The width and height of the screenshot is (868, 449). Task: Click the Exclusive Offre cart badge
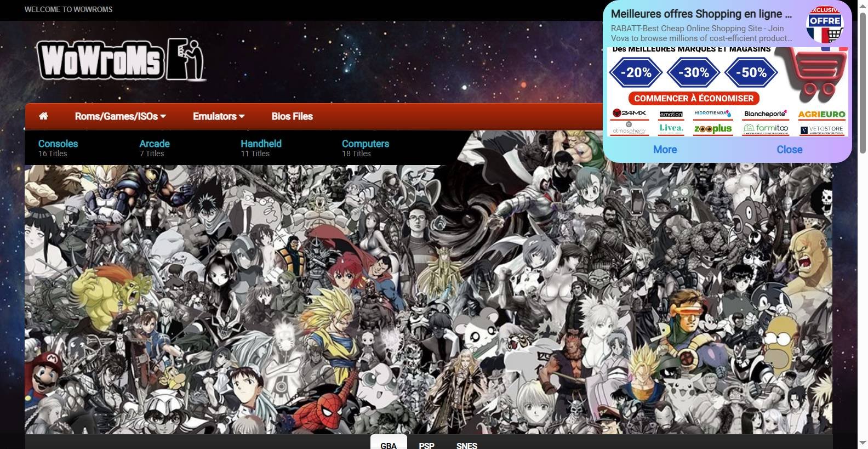[825, 25]
